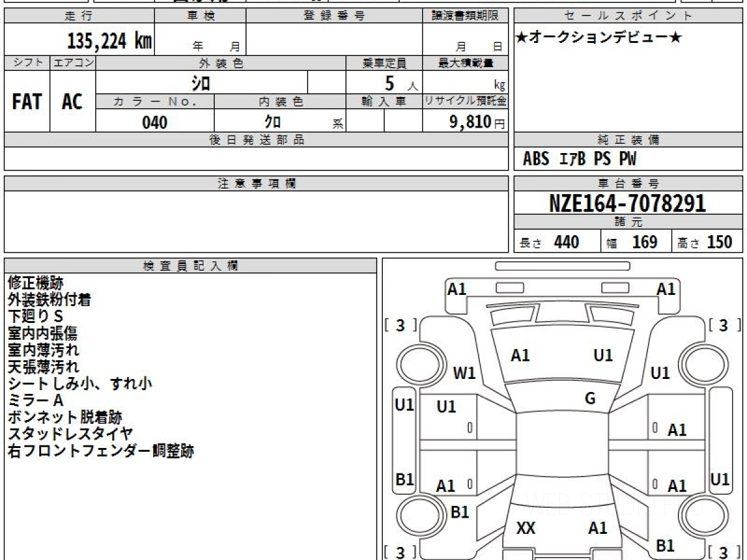
Task: Click the ★オークションデビュー★ sales point text
Action: point(599,38)
